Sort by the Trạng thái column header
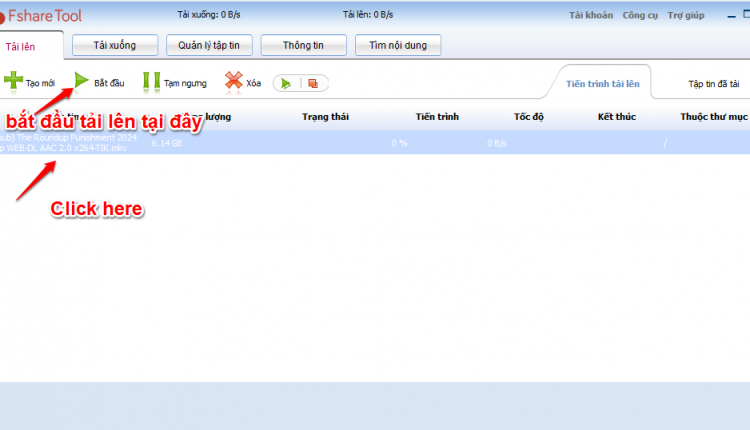750x430 pixels. [325, 117]
